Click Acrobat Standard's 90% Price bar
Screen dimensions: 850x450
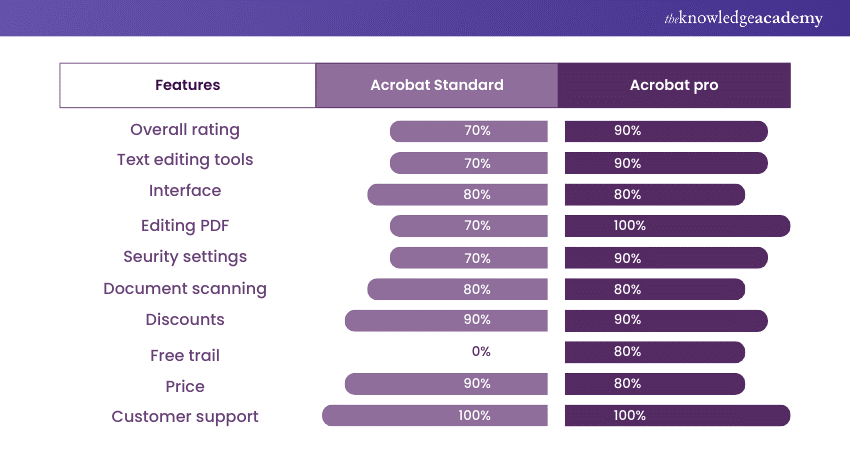(x=446, y=384)
